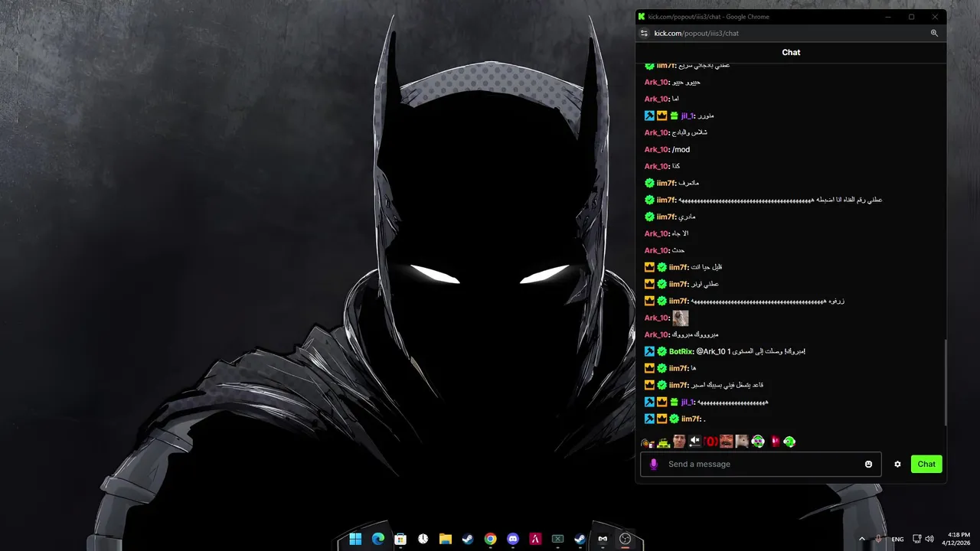Open site information icon in address bar

coord(644,33)
